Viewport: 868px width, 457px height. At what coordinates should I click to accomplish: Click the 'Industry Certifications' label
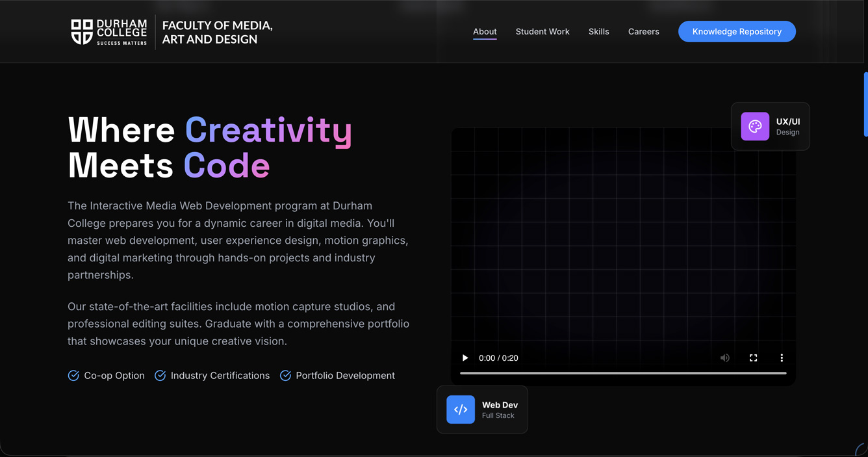[x=220, y=376]
